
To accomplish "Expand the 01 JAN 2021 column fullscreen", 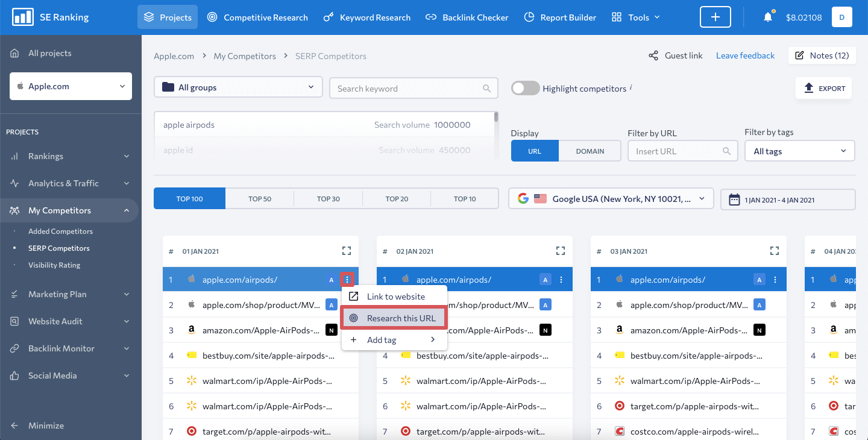I will click(347, 251).
